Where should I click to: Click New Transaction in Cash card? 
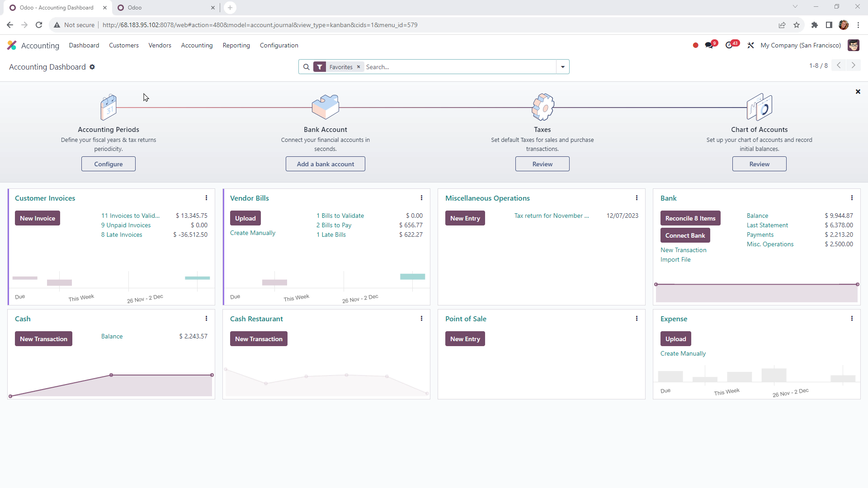[x=43, y=339]
